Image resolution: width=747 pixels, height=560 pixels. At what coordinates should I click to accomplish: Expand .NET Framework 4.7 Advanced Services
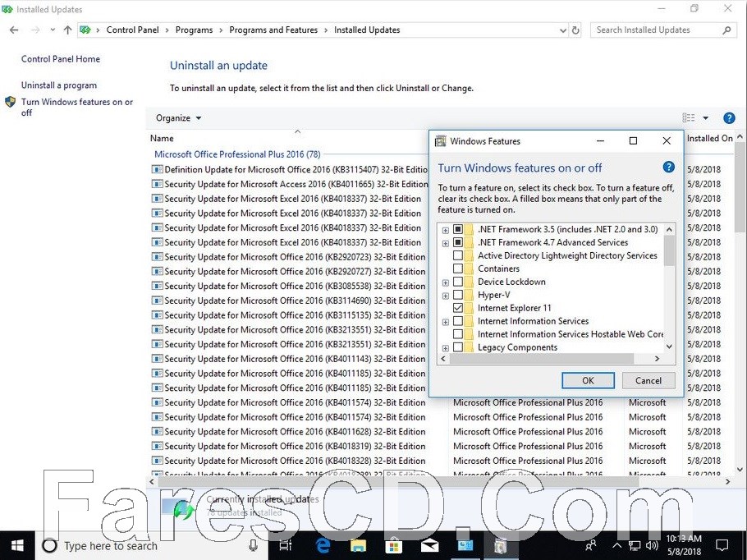coord(446,244)
